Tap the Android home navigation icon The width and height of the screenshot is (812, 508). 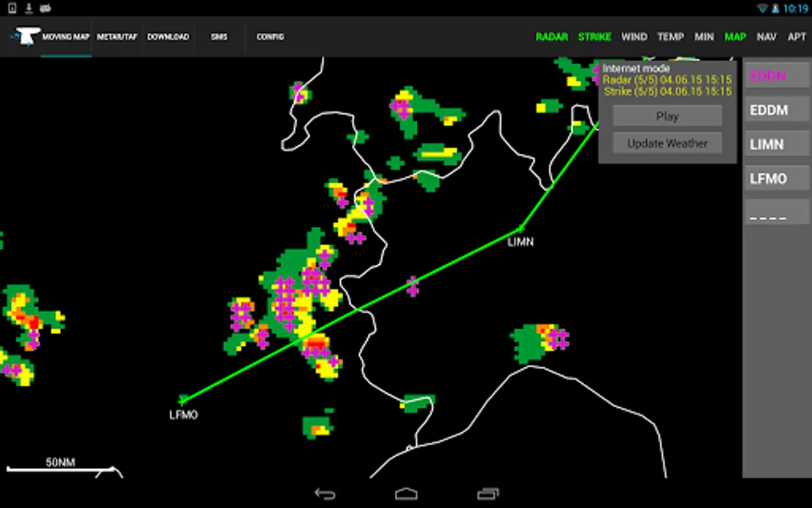tap(406, 494)
